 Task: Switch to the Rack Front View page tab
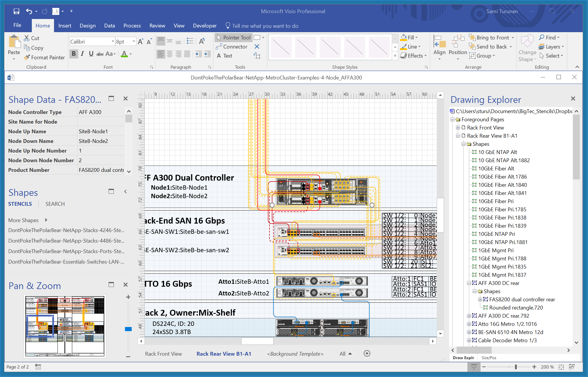(x=163, y=354)
